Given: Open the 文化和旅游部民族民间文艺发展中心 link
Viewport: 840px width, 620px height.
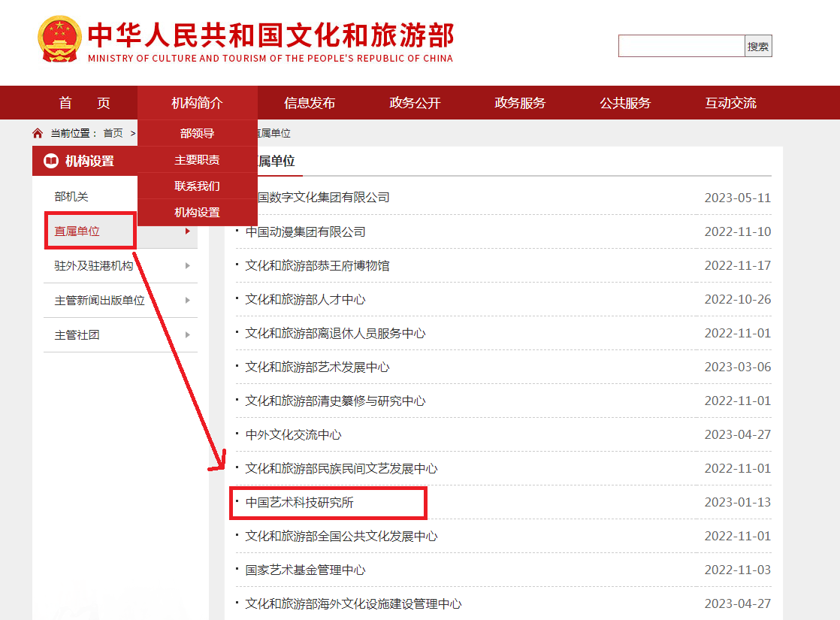Looking at the screenshot, I should (341, 469).
